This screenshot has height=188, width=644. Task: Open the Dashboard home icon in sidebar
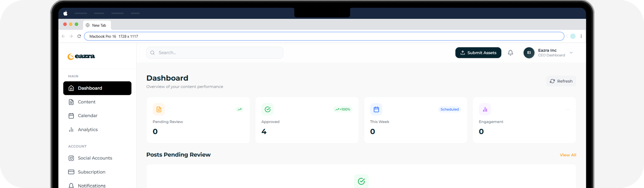(x=71, y=88)
